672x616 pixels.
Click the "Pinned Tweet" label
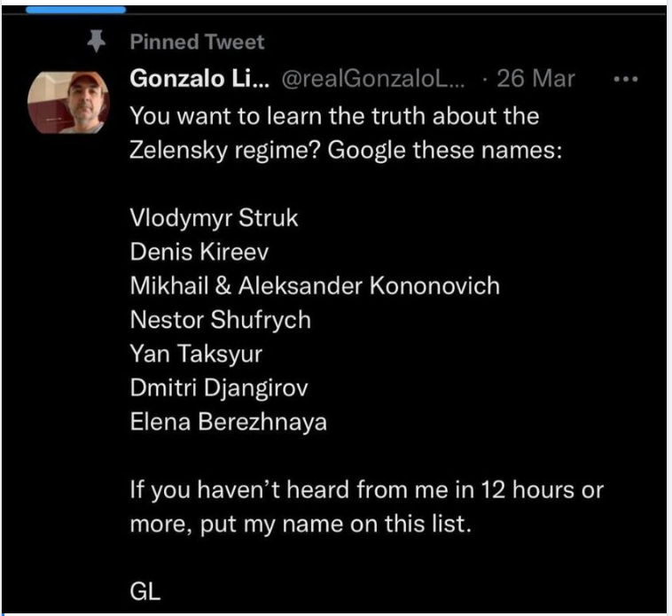click(x=197, y=42)
